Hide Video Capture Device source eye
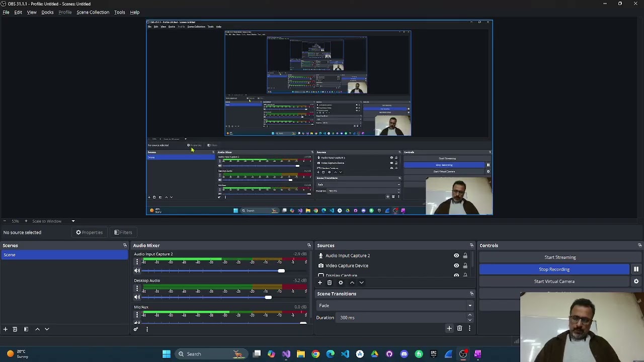The width and height of the screenshot is (644, 362). (456, 265)
